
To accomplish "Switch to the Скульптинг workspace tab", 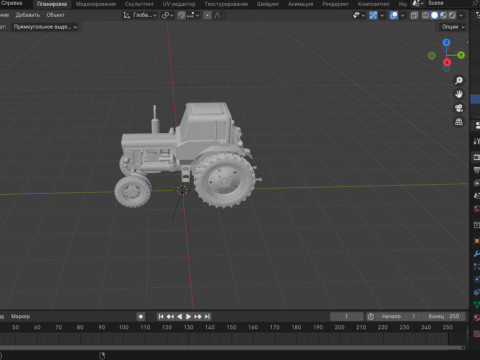I will [139, 4].
